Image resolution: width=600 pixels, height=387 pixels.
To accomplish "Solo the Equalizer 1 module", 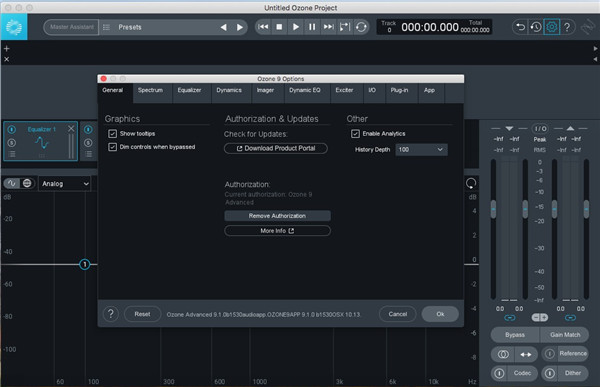I will tap(12, 143).
